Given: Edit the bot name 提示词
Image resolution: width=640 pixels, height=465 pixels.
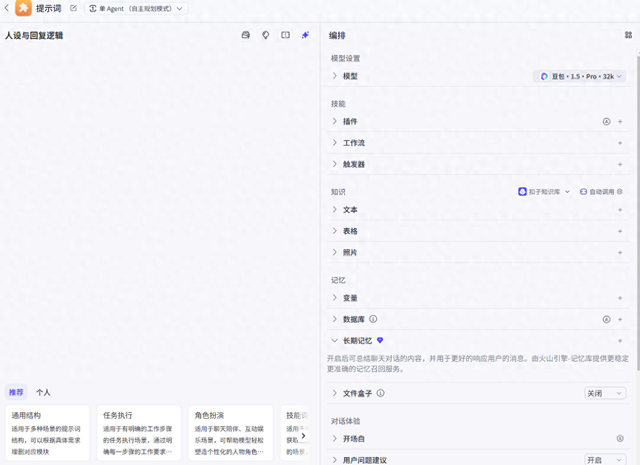Looking at the screenshot, I should 73,8.
